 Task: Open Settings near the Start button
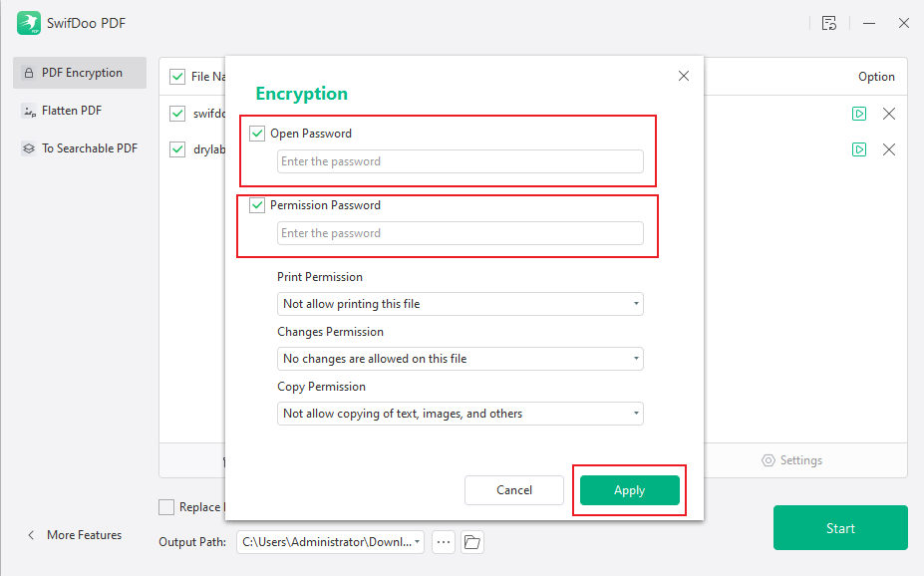(791, 459)
